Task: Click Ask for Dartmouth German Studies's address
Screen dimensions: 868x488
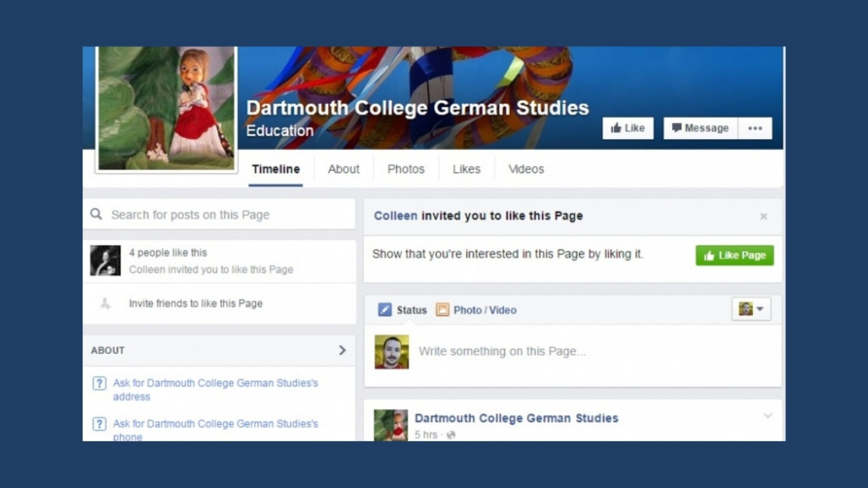Action: coord(215,390)
